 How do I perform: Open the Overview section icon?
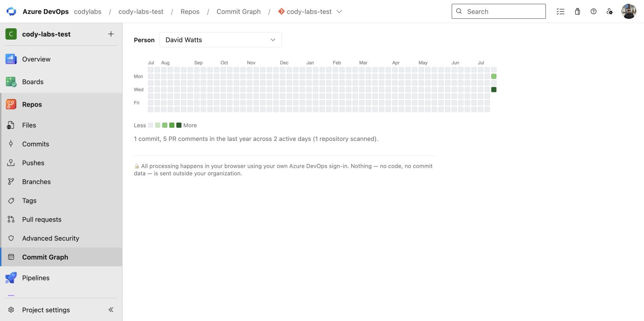[x=11, y=59]
